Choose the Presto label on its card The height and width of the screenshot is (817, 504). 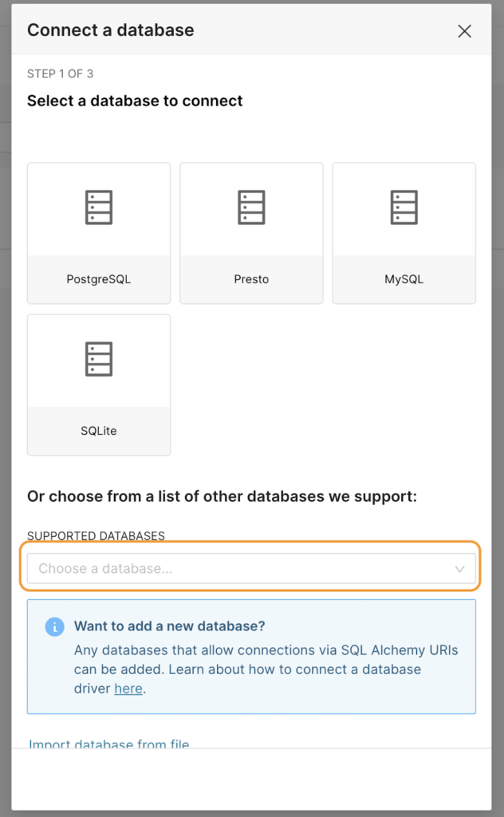coord(251,279)
